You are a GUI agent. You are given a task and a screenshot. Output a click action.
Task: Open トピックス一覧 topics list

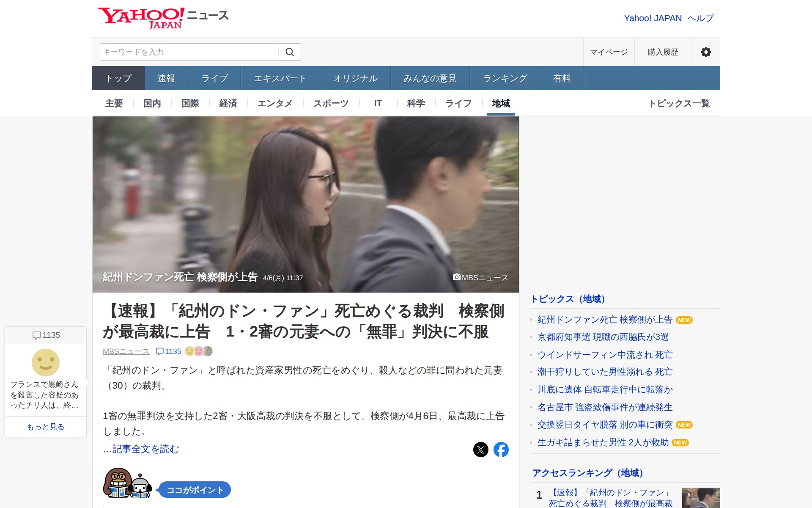click(679, 103)
